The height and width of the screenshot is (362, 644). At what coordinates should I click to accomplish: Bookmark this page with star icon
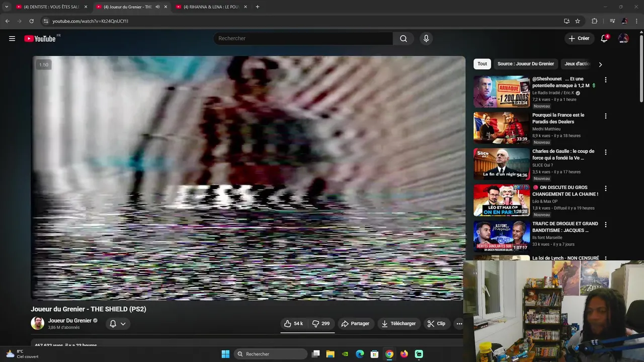[x=578, y=21]
